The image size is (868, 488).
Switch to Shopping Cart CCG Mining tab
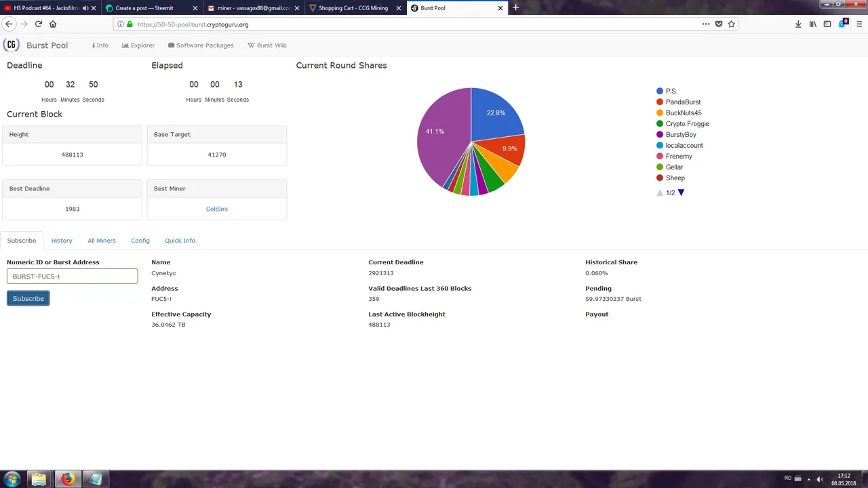[355, 8]
